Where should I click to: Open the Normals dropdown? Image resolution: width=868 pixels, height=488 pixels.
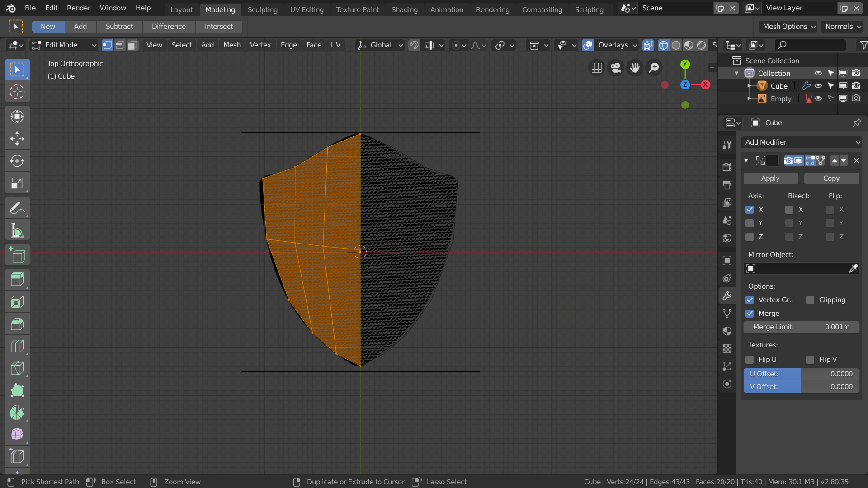[x=843, y=27]
